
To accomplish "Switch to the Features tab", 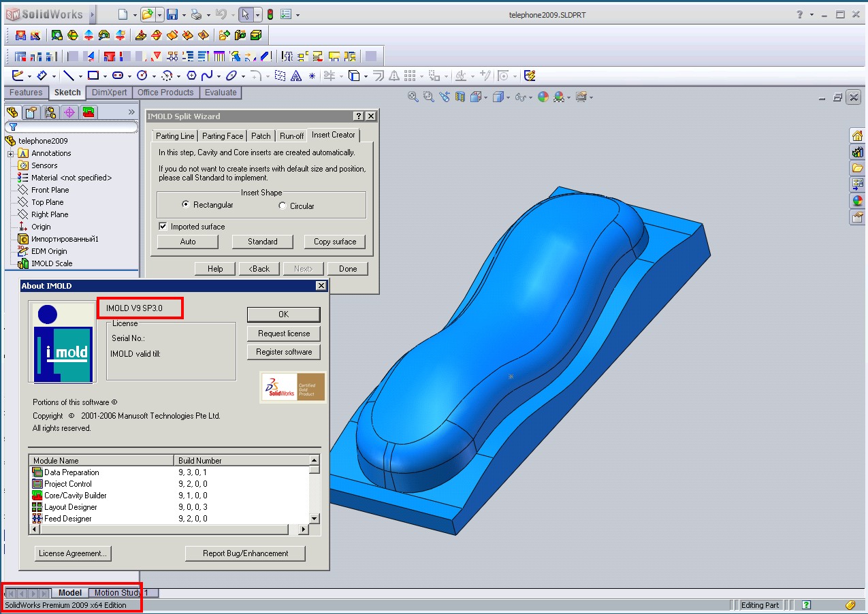I will [26, 93].
